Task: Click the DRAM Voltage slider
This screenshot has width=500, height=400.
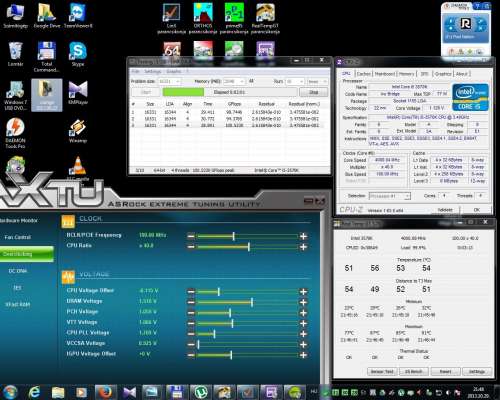Action: pos(247,302)
